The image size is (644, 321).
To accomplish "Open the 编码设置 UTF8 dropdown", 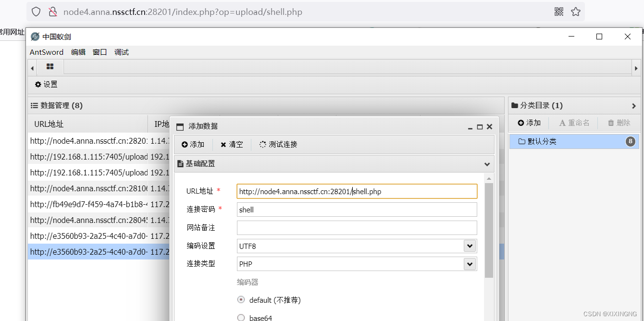I will point(471,246).
